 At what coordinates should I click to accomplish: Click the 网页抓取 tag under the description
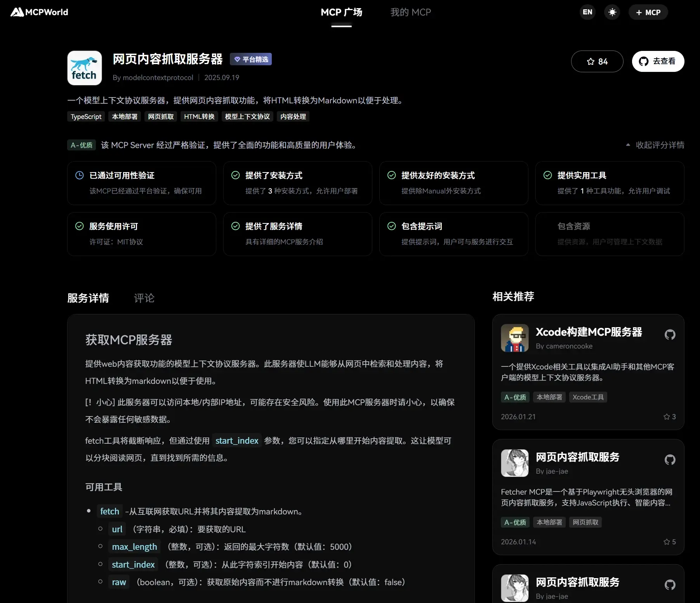coord(161,117)
